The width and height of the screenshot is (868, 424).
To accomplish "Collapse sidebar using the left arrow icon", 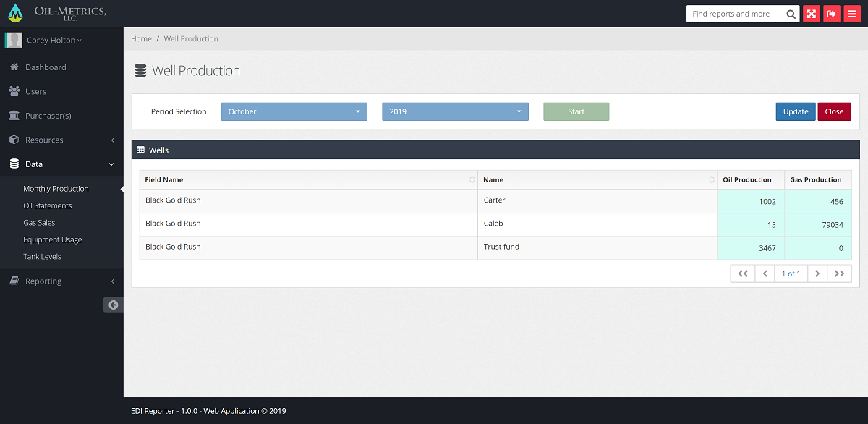I will [x=114, y=305].
